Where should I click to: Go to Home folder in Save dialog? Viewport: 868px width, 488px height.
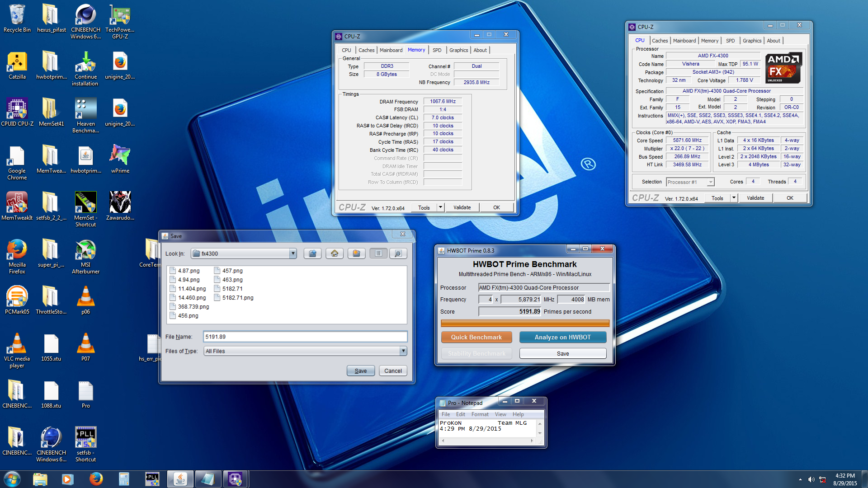[x=335, y=253]
